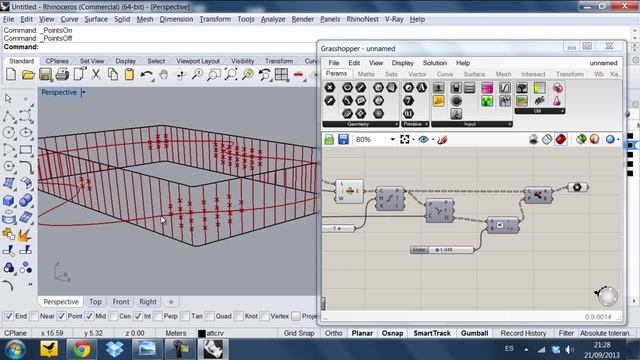
Task: Toggle Ortho in status bar
Action: (x=333, y=333)
